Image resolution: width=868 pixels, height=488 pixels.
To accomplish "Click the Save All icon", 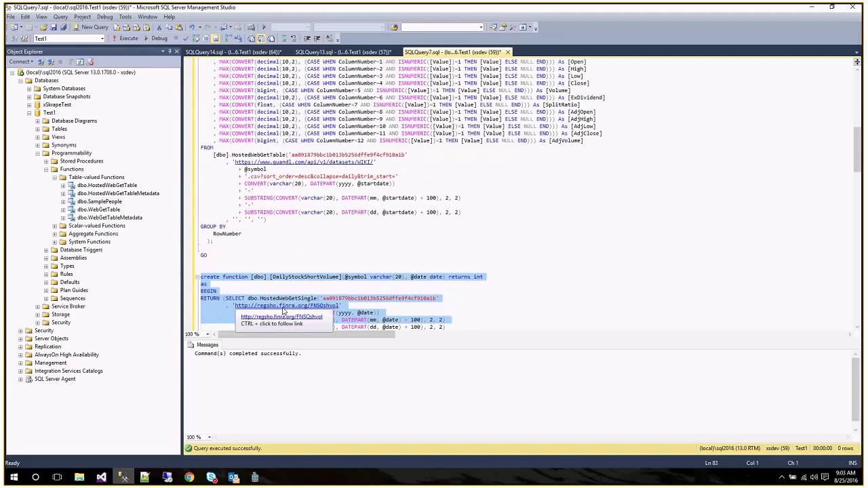I will tap(63, 27).
